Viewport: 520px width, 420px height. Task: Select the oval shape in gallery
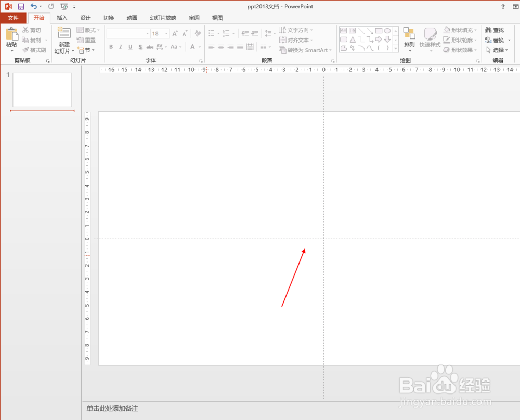(387, 31)
